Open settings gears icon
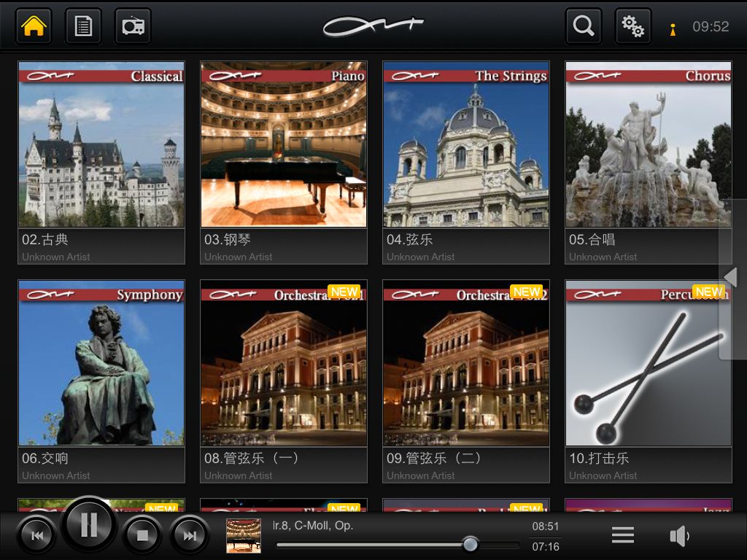Viewport: 747px width, 560px height. 632,26
